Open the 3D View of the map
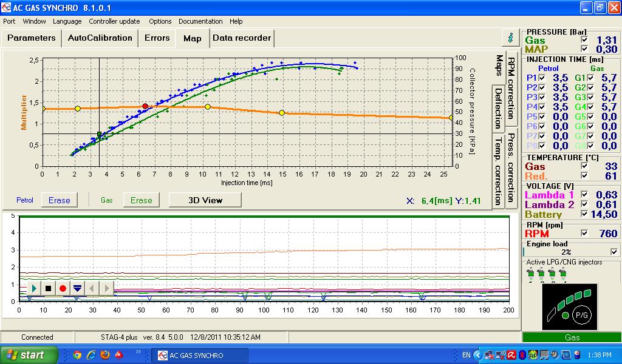Screen dimensions: 622x364 tap(205, 200)
